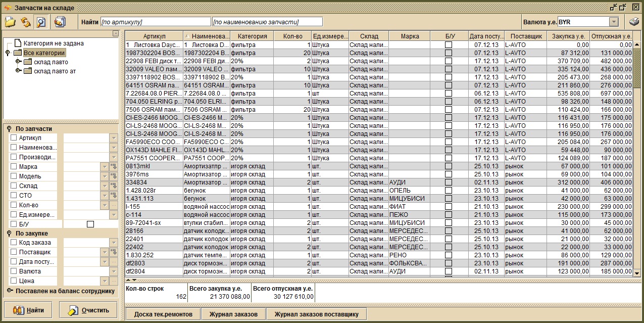Click the cell df2804 in the table
Image resolution: width=644 pixels, height=323 pixels.
(x=154, y=271)
